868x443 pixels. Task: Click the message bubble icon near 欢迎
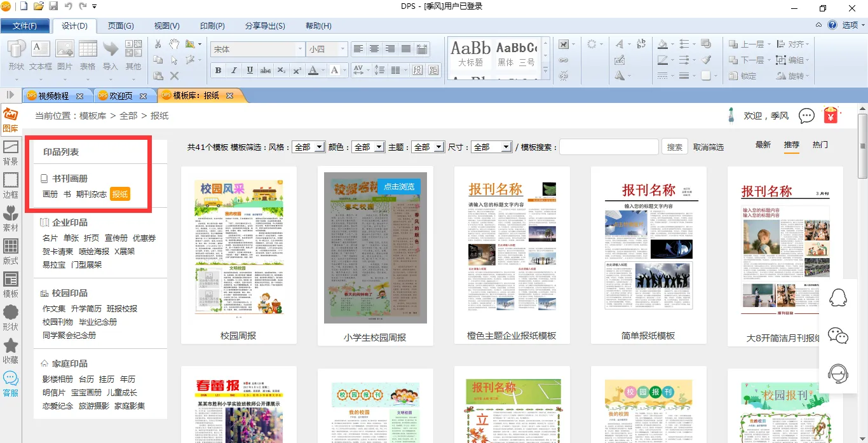(x=806, y=116)
